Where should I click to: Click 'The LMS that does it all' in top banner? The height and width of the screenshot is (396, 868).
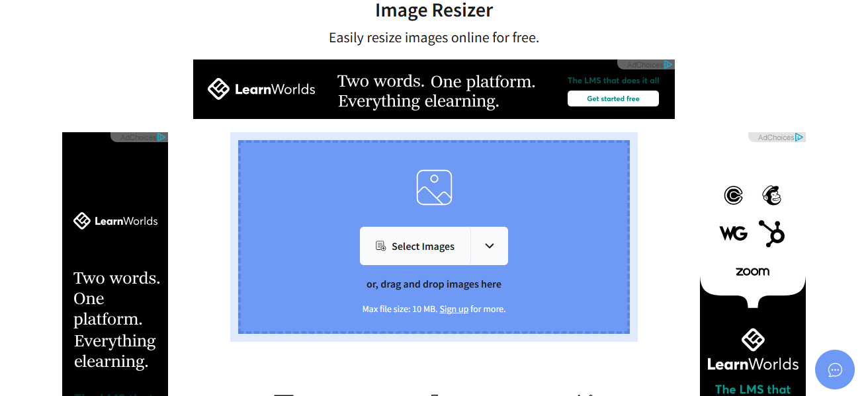613,81
